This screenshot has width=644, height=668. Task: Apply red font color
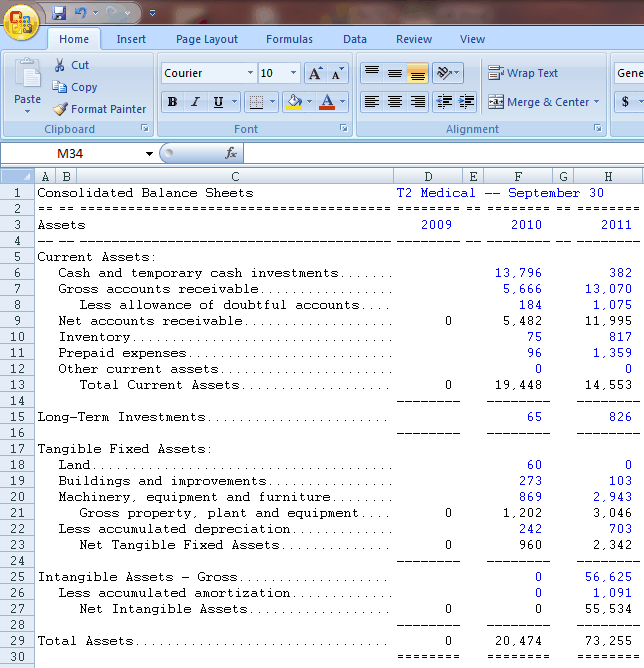[x=327, y=102]
